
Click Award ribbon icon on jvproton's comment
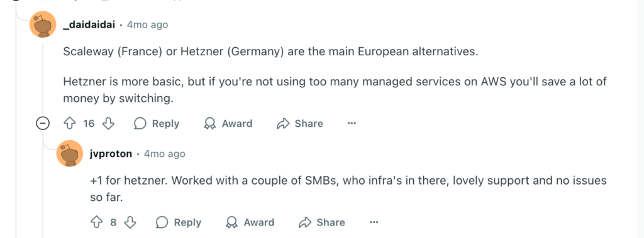tap(232, 222)
